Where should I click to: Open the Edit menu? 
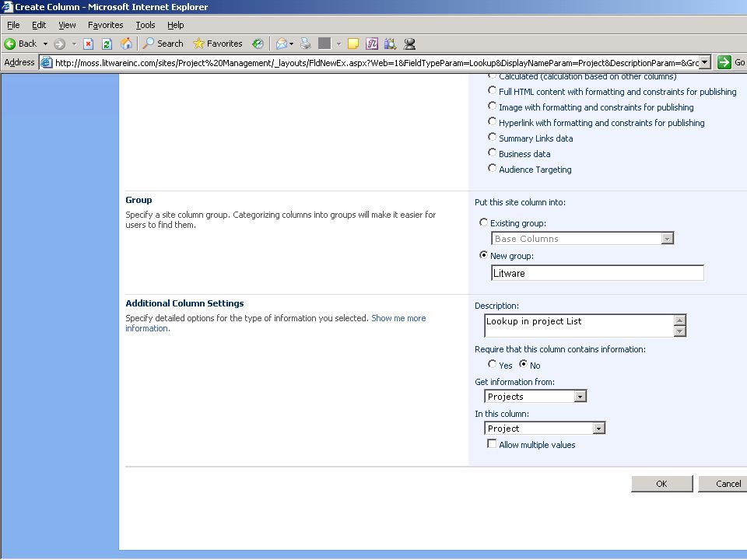coord(39,25)
